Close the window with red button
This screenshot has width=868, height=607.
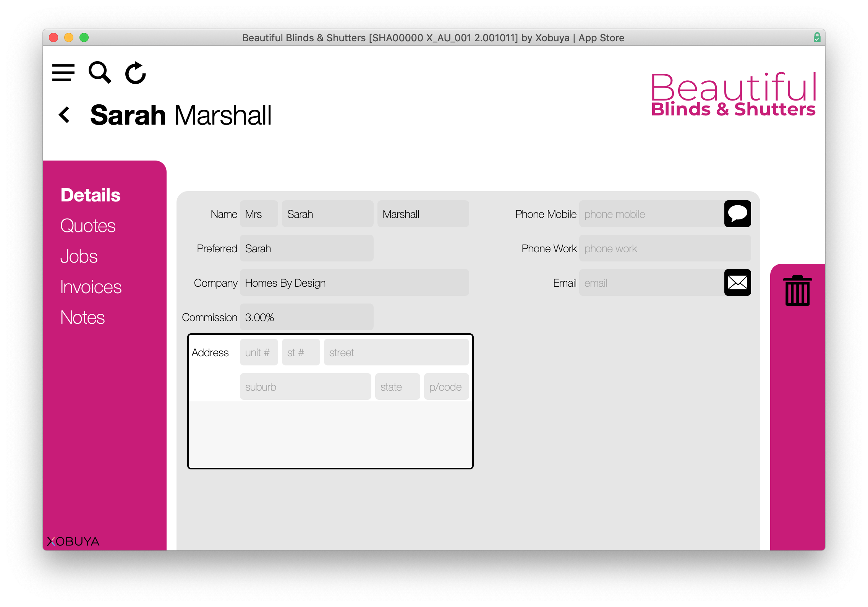[x=53, y=37]
